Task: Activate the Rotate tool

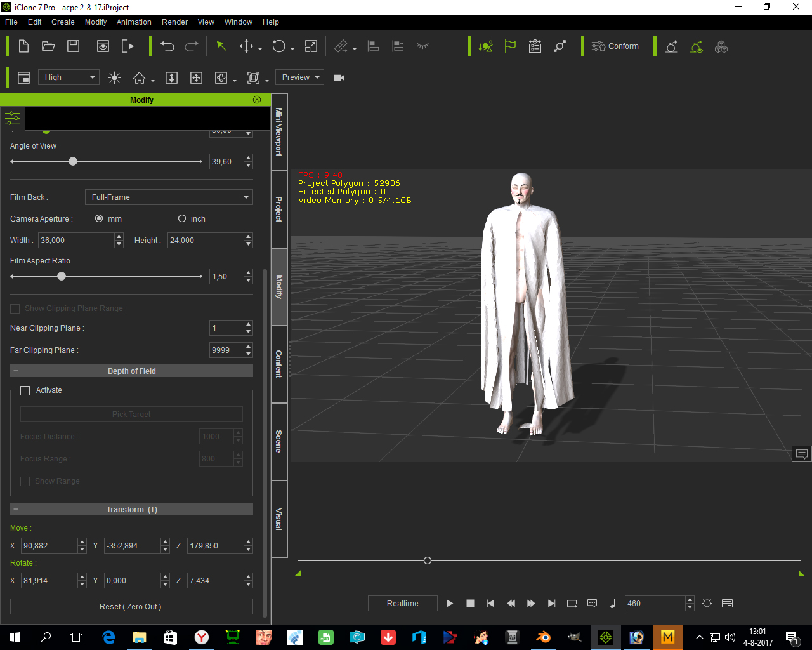Action: [279, 46]
